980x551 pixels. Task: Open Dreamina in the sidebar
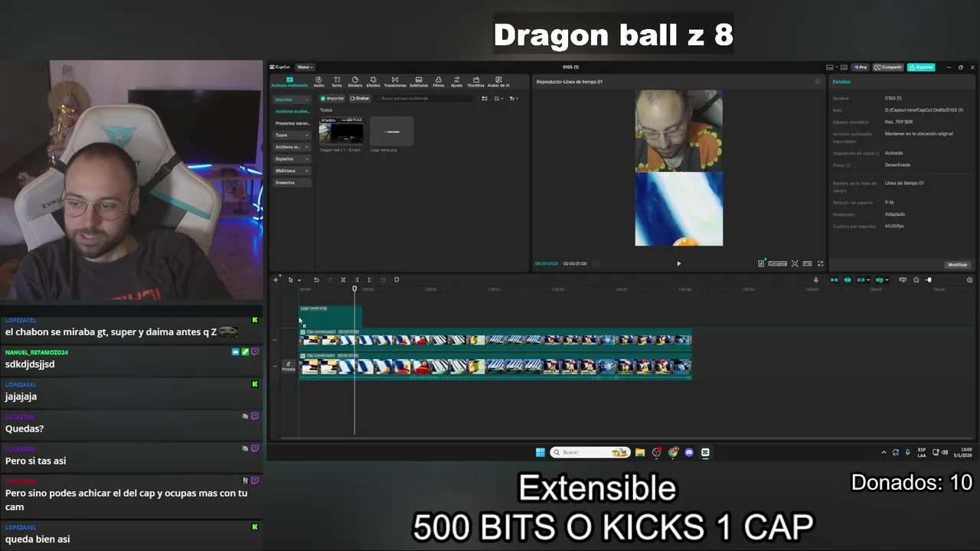pyautogui.click(x=292, y=182)
